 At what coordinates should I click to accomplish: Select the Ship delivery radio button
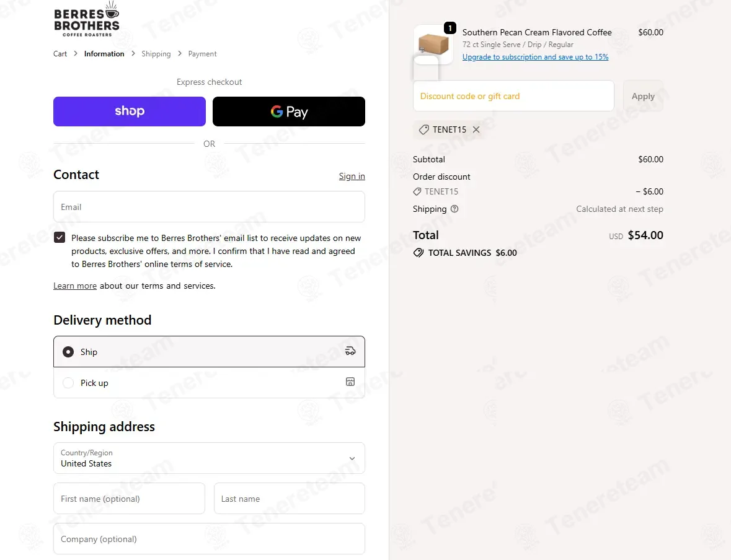pos(68,352)
